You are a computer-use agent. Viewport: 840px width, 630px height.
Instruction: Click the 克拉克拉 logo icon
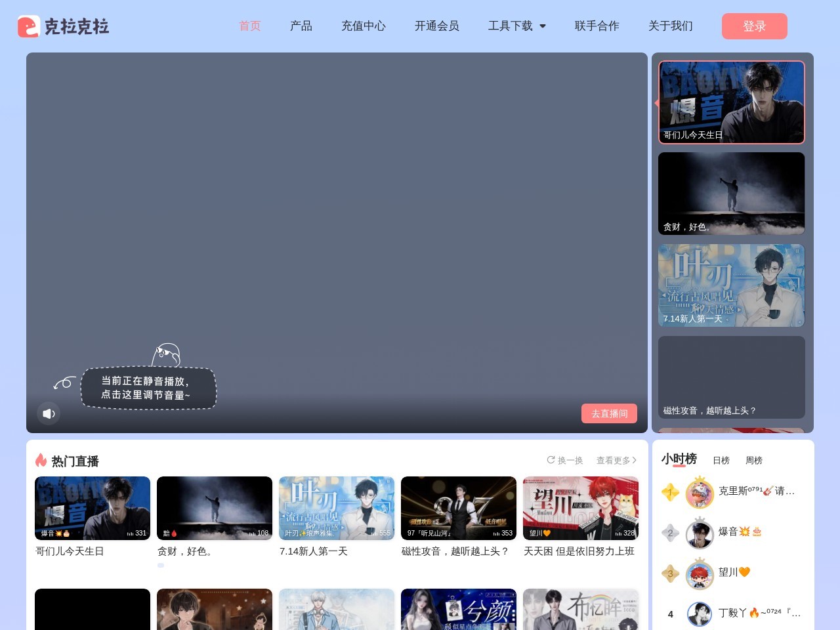28,26
